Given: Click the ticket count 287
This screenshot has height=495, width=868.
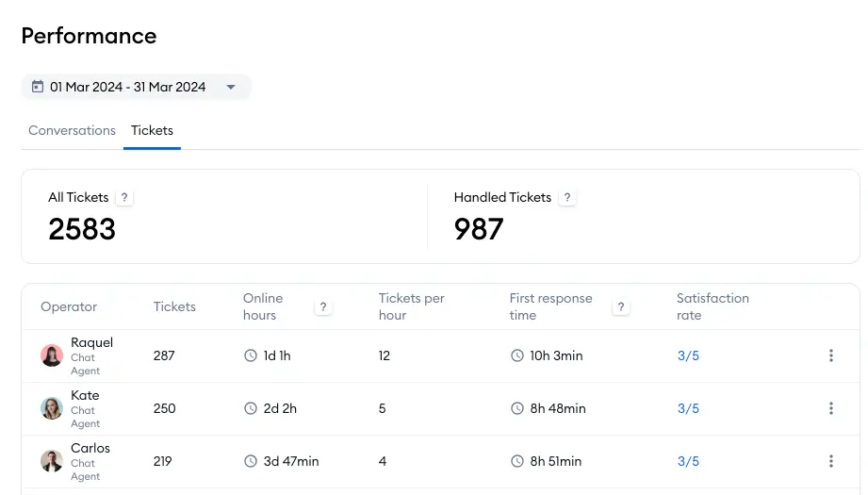Looking at the screenshot, I should pyautogui.click(x=164, y=355).
